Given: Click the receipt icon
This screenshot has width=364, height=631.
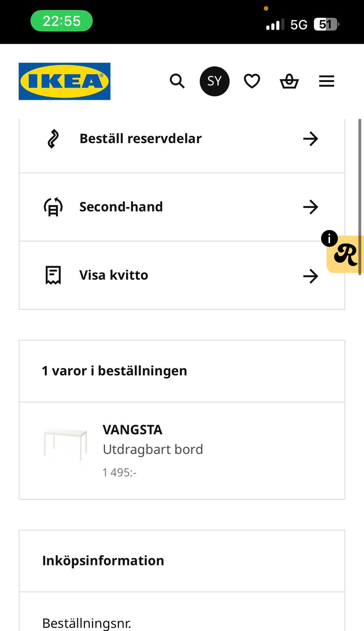Looking at the screenshot, I should click(53, 275).
